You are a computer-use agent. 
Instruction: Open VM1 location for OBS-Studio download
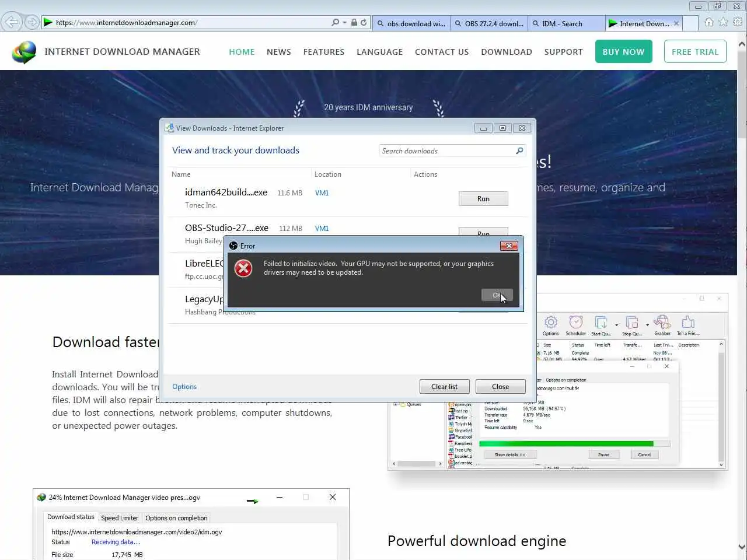pos(322,229)
